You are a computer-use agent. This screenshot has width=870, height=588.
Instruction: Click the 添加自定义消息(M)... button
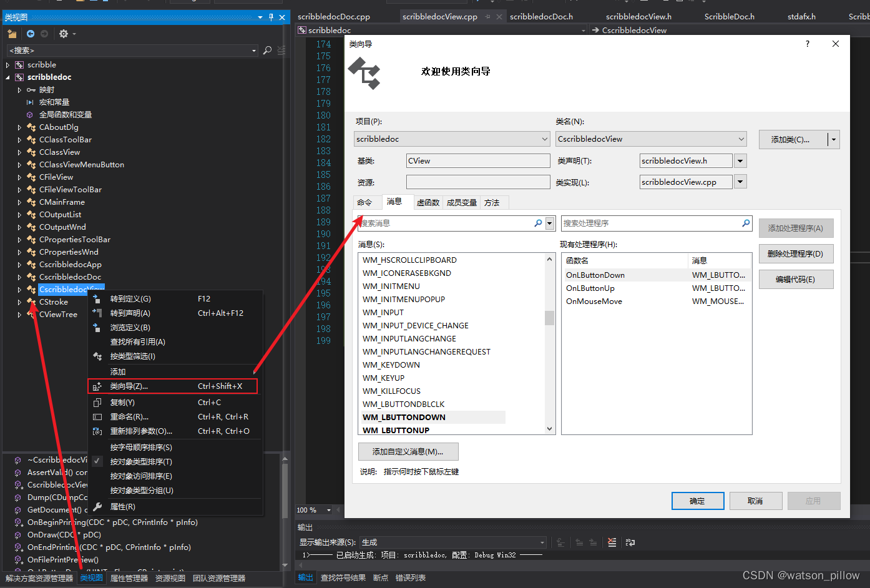tap(408, 451)
